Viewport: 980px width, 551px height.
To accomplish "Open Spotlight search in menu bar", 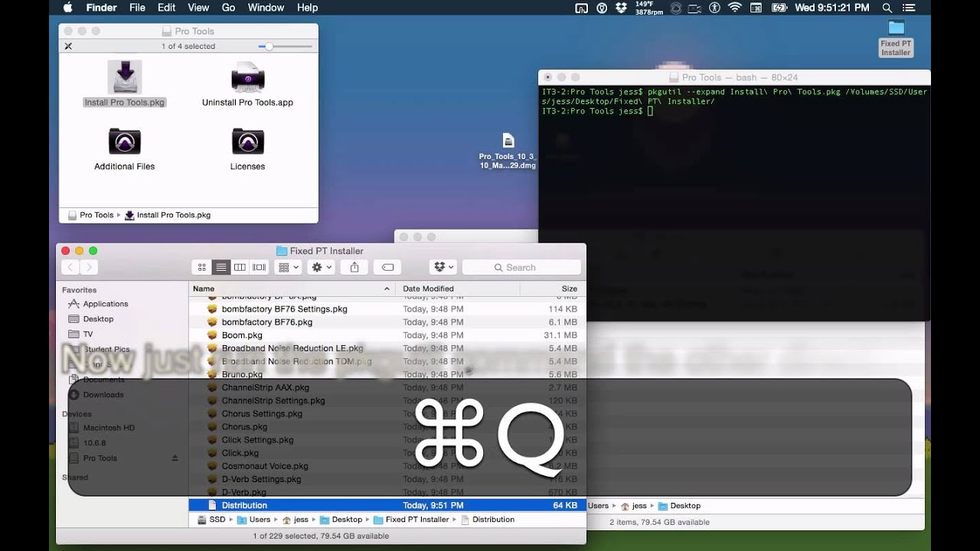I will coord(887,8).
